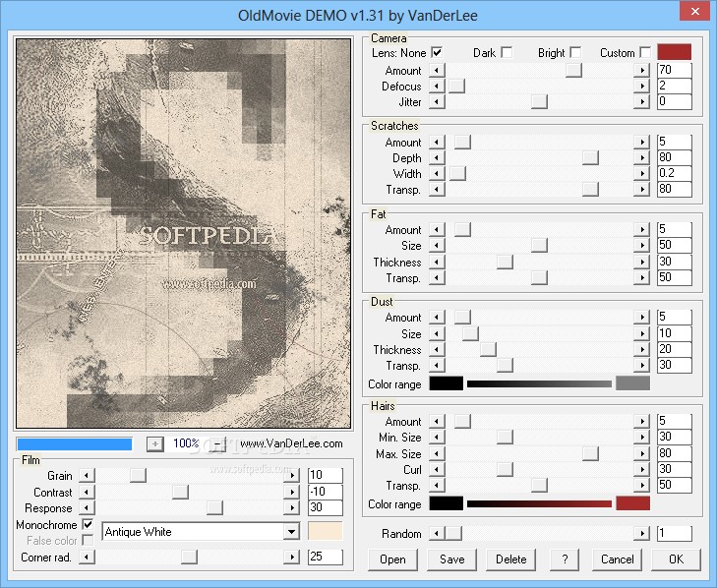Open the Antique White color dropdown
Image resolution: width=717 pixels, height=588 pixels.
[291, 532]
